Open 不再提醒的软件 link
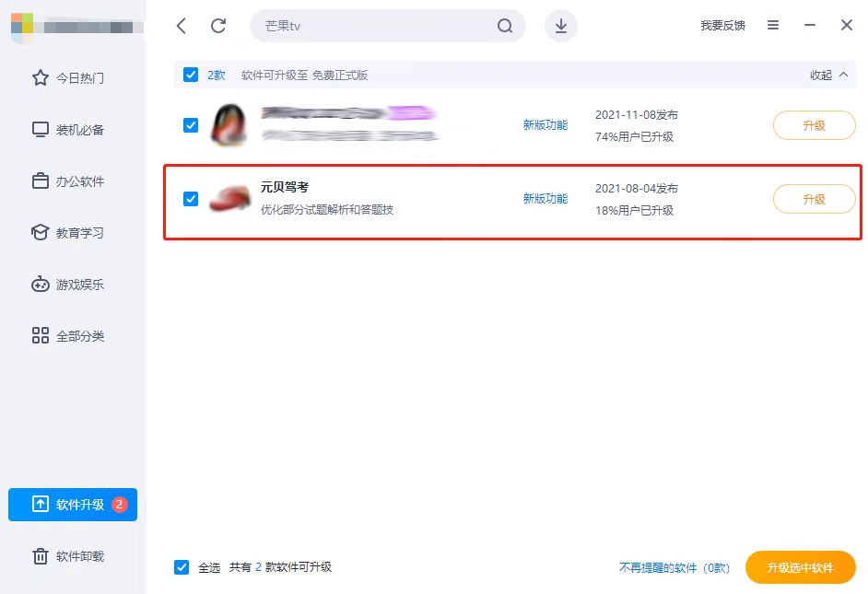The height and width of the screenshot is (594, 868). pyautogui.click(x=674, y=568)
